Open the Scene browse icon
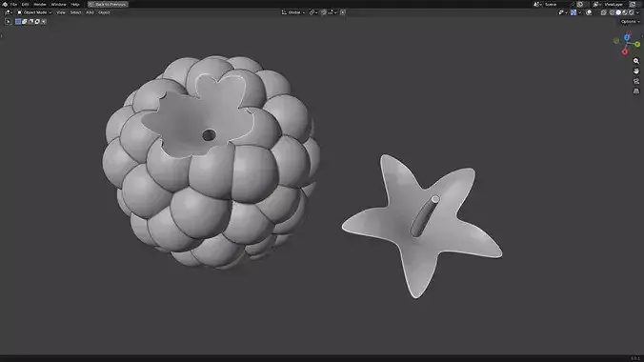The image size is (644, 362). [x=538, y=4]
